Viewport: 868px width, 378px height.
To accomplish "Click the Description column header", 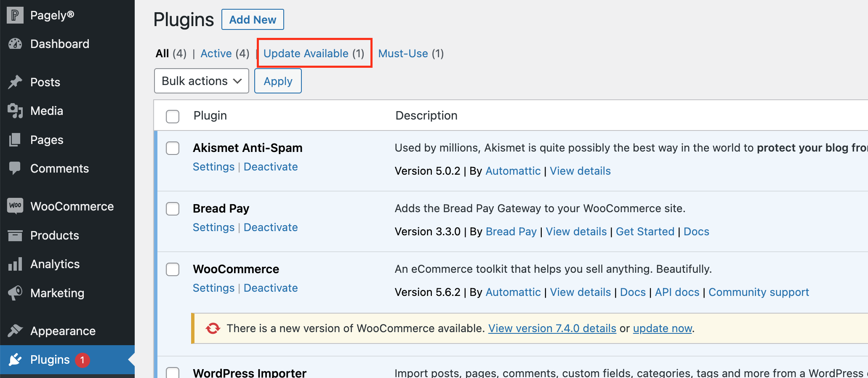I will pos(426,115).
